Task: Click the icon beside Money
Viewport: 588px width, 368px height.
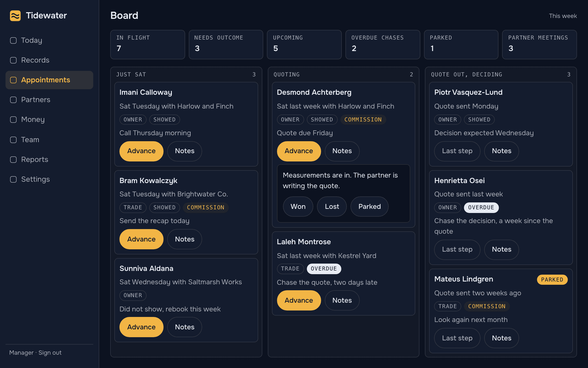Action: click(x=13, y=120)
